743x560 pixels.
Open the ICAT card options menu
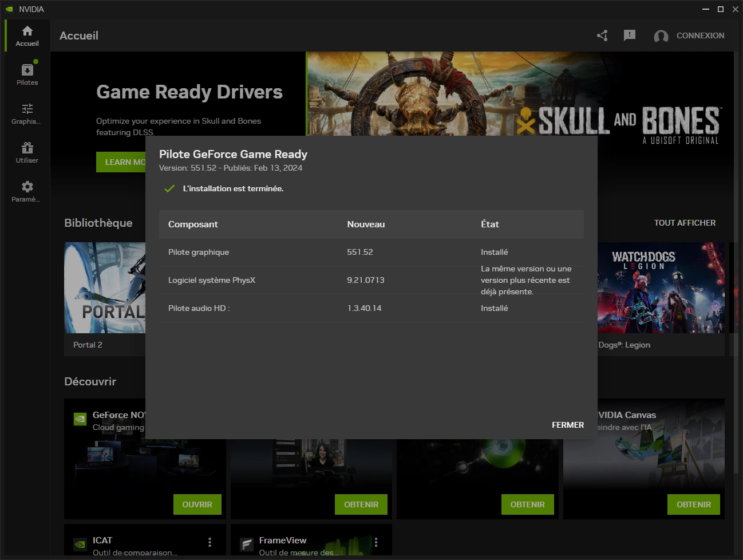(210, 542)
